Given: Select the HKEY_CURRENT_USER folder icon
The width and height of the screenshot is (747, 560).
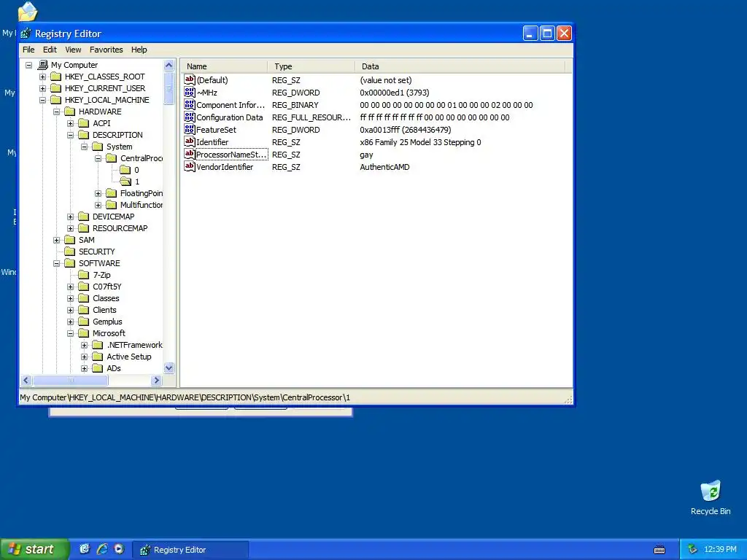Looking at the screenshot, I should click(55, 88).
